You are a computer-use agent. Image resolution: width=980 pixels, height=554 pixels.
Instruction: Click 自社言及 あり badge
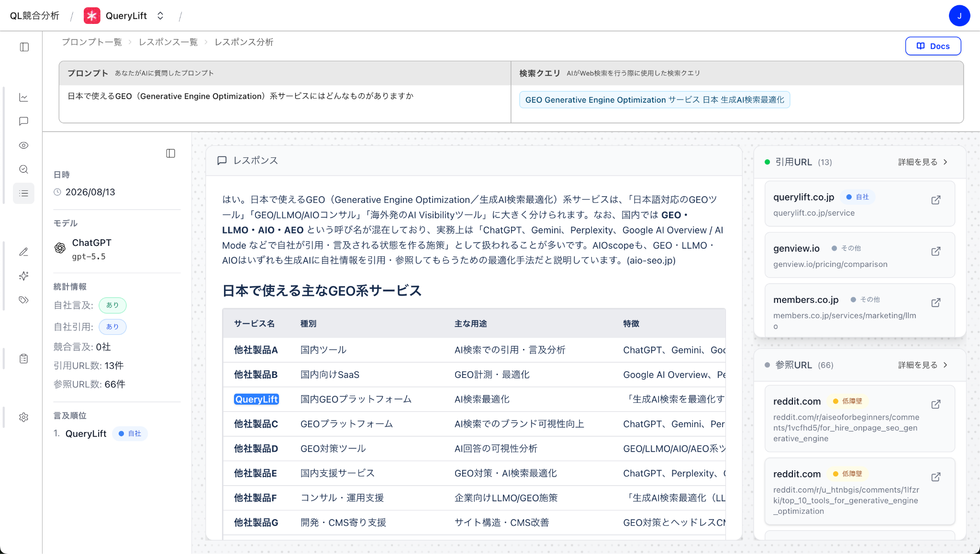(112, 305)
